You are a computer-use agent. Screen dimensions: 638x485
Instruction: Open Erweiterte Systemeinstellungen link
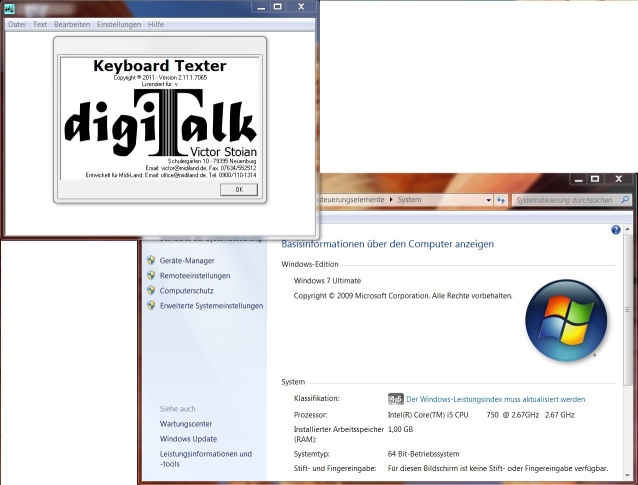tap(211, 306)
